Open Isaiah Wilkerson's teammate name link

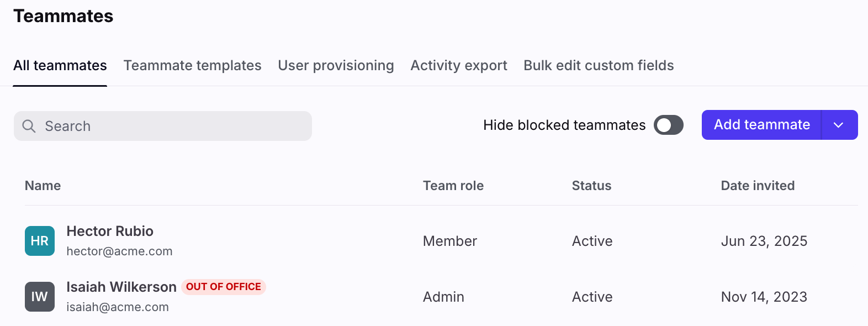coord(121,287)
